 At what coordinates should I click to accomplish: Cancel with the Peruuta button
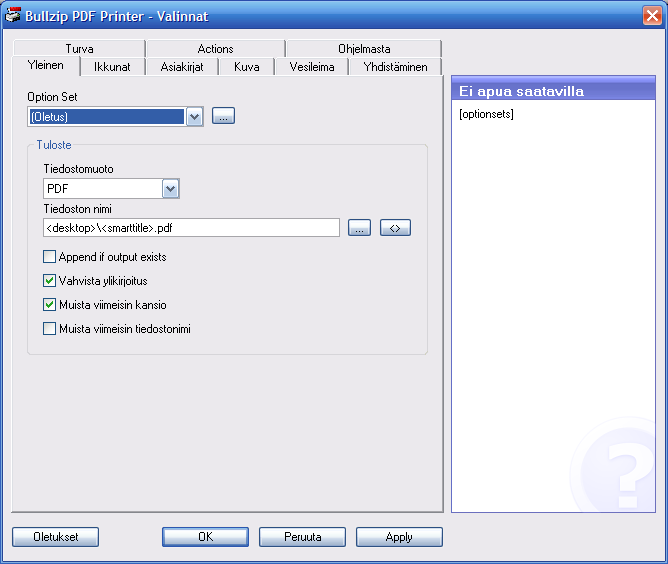pos(302,537)
